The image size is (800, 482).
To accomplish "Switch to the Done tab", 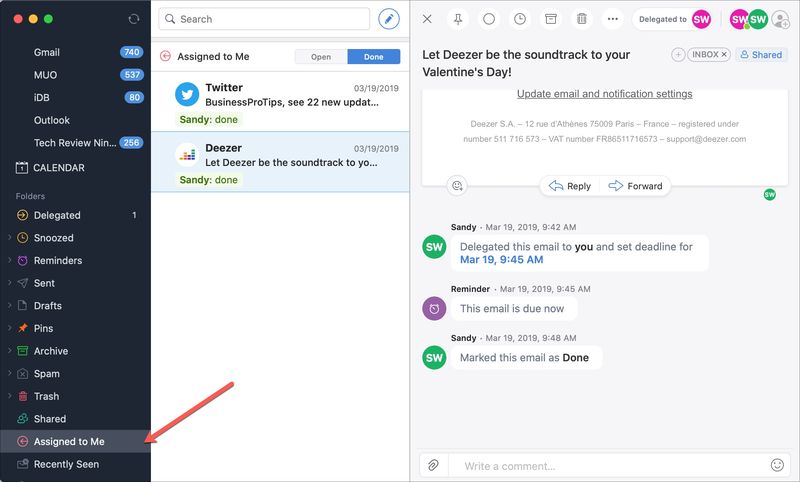I will point(373,57).
